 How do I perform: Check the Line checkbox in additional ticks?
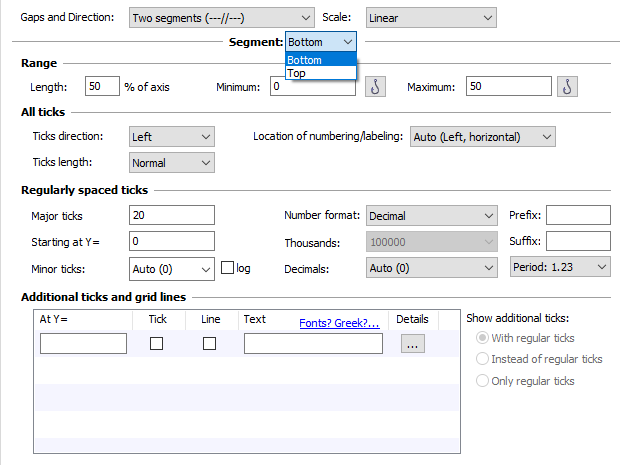210,343
